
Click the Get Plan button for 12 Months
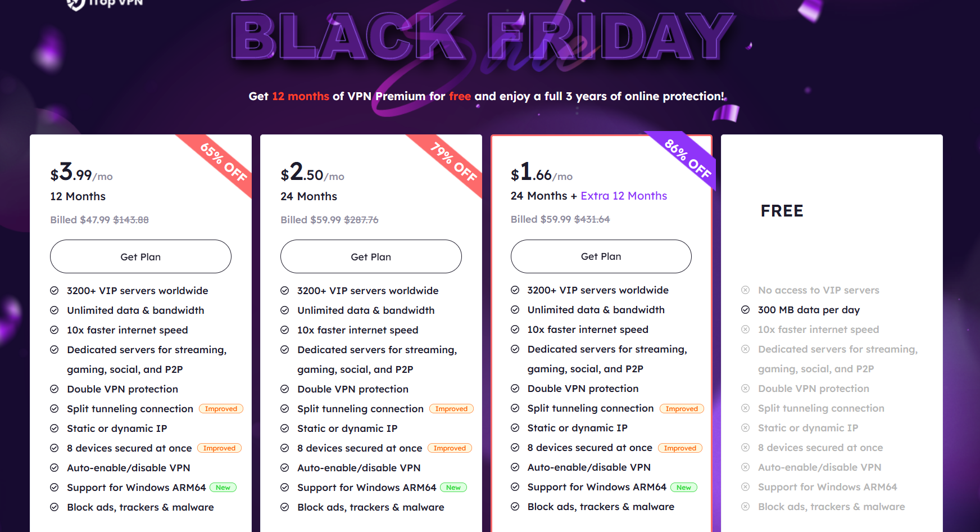point(140,256)
